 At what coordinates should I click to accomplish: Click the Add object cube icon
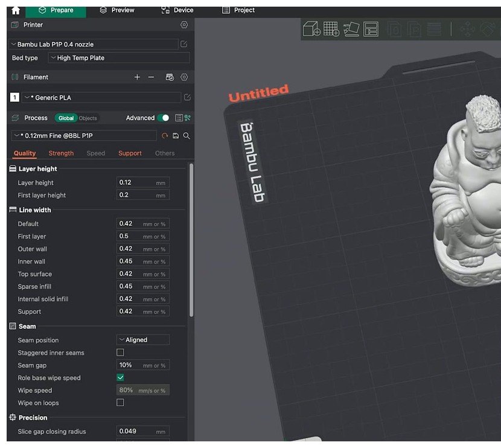[x=311, y=29]
